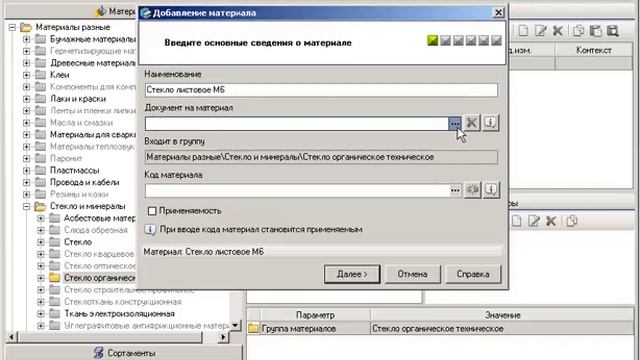Clear the Документ на материал field with scissors icon

472,122
